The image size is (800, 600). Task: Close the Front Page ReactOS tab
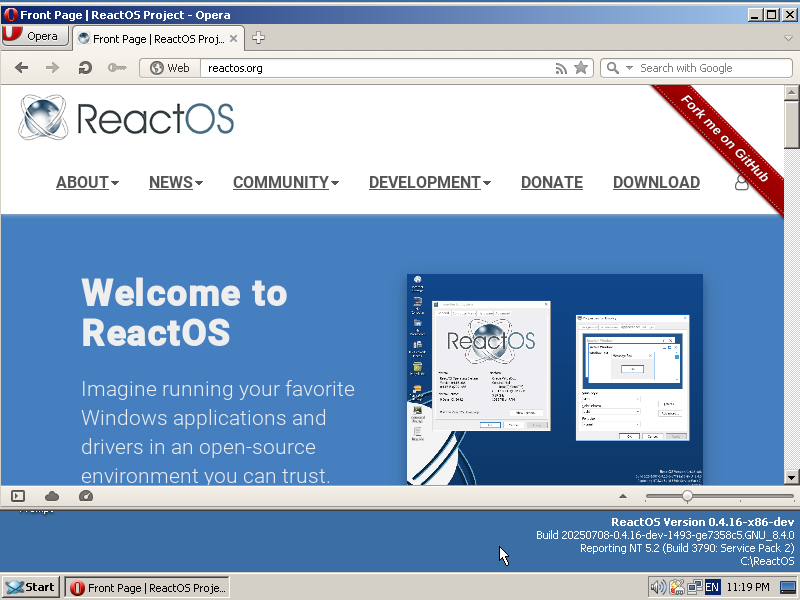(233, 39)
